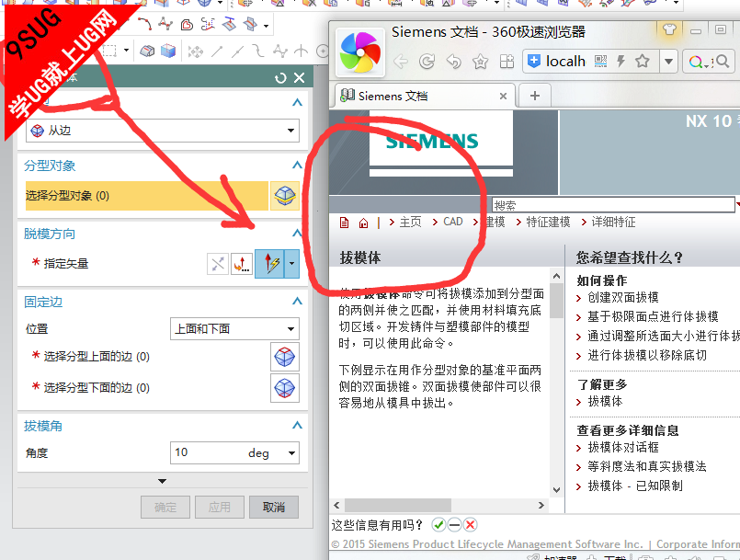The width and height of the screenshot is (740, 560).
Task: Click the select lower parting edges icon
Action: 285,388
